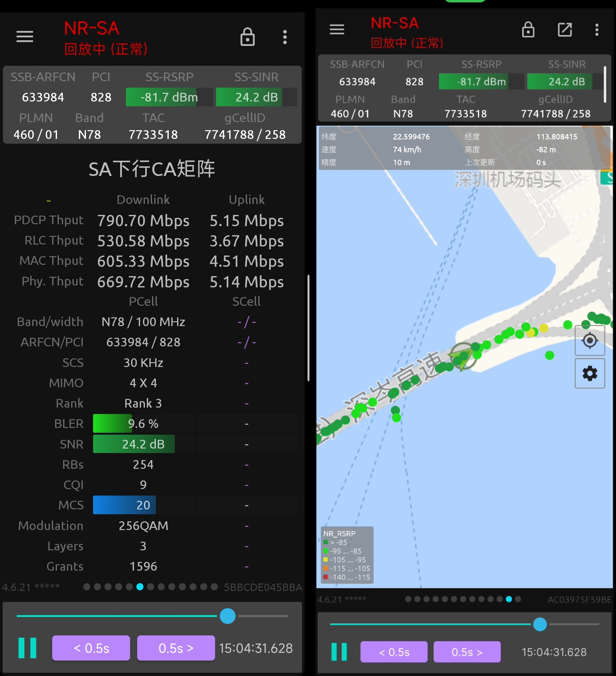This screenshot has width=616, height=676.
Task: Step forward 0.5s in right panel
Action: (x=467, y=652)
